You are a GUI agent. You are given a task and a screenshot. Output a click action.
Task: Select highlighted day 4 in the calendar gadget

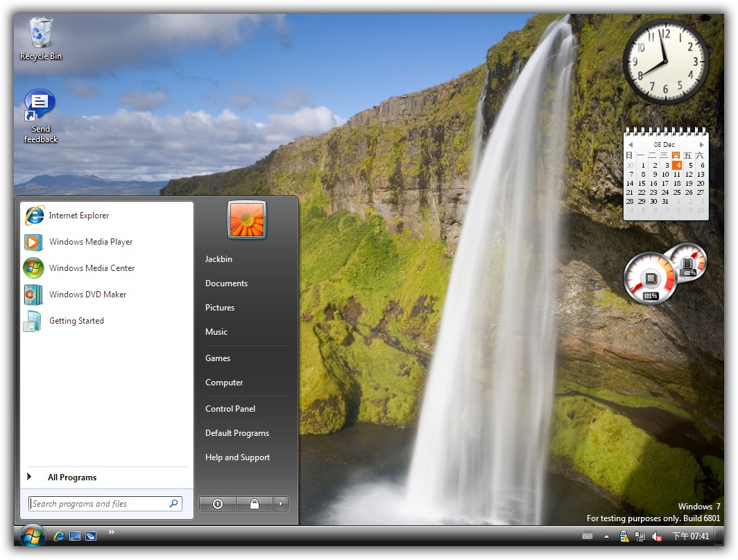coord(677,165)
